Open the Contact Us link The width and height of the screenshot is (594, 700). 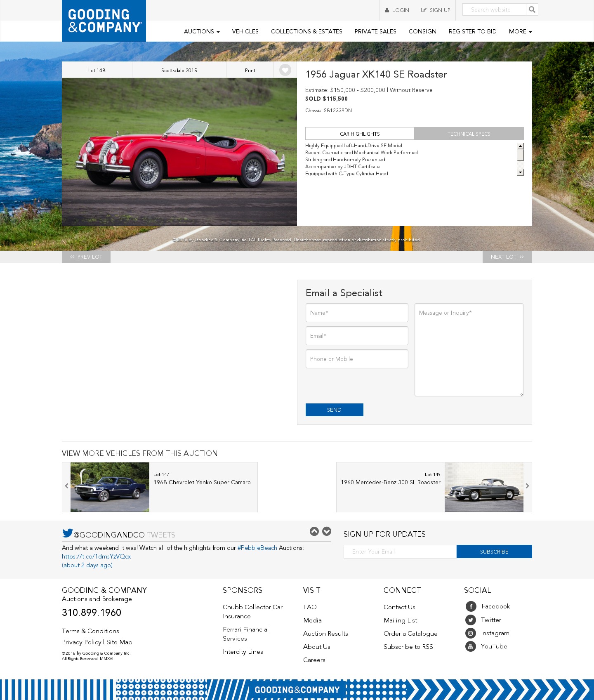click(399, 607)
